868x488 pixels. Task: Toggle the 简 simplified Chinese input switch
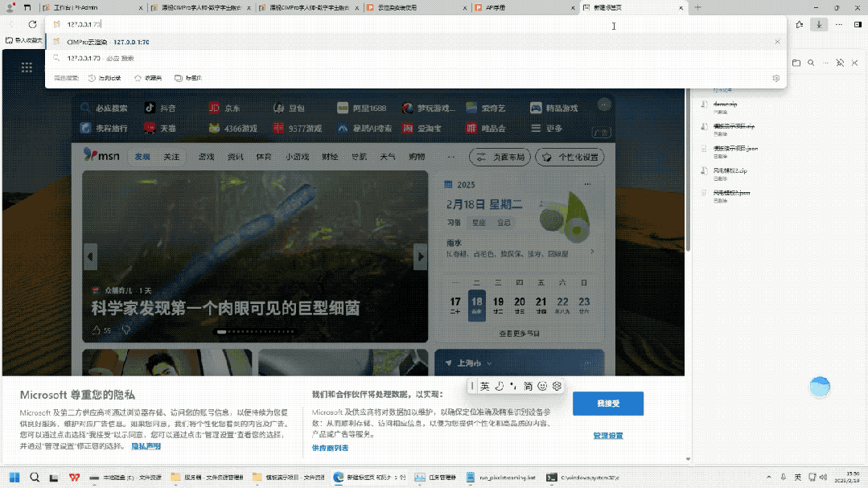pyautogui.click(x=529, y=386)
